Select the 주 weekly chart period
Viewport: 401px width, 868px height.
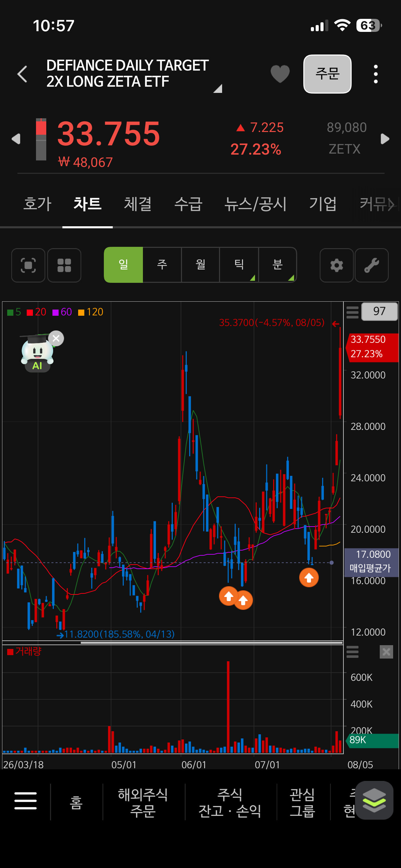162,265
